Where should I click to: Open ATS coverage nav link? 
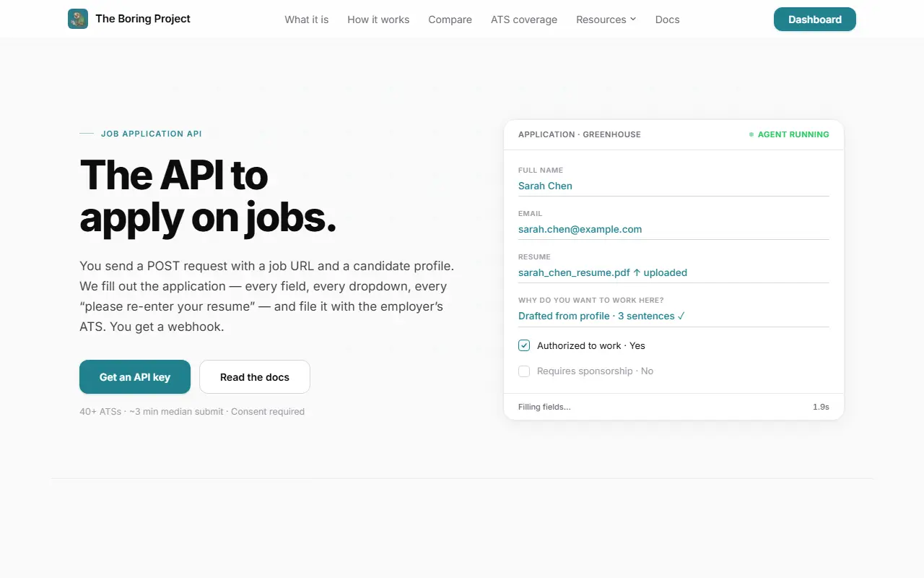pos(524,20)
